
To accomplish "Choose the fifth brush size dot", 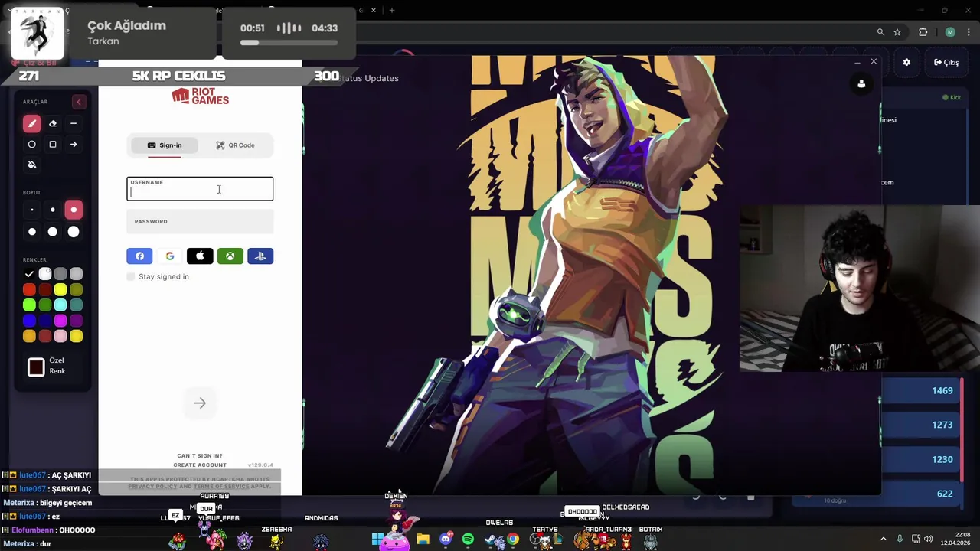I will (53, 232).
